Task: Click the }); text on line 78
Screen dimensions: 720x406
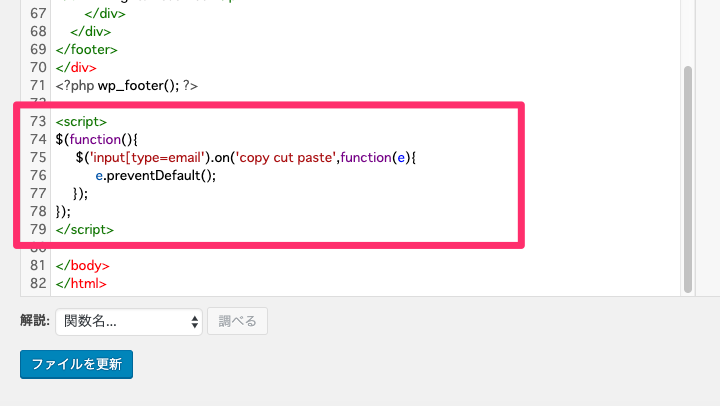Action: [63, 212]
